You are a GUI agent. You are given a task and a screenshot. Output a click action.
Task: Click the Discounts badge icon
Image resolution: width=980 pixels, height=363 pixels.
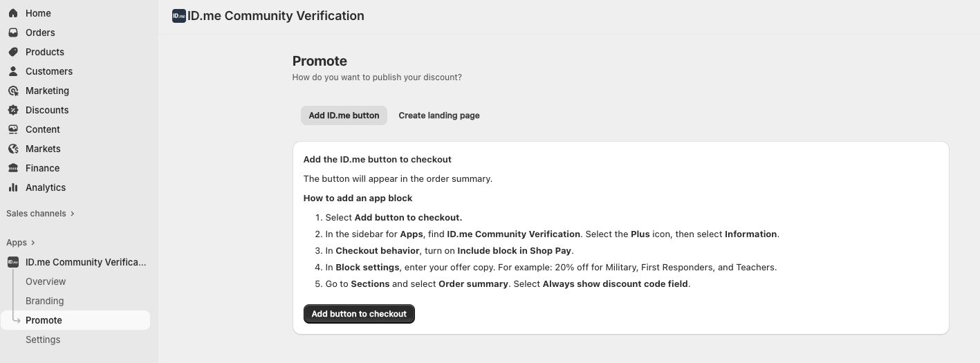point(13,110)
